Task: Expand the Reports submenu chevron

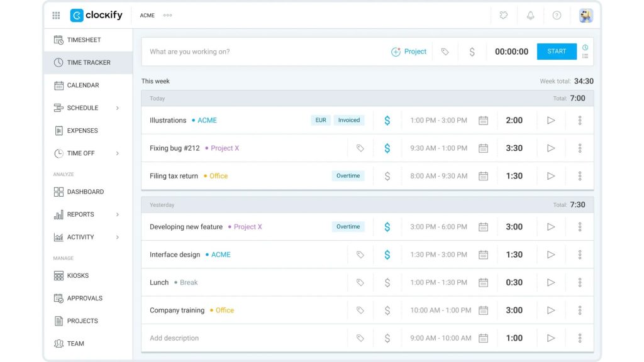Action: pyautogui.click(x=118, y=214)
